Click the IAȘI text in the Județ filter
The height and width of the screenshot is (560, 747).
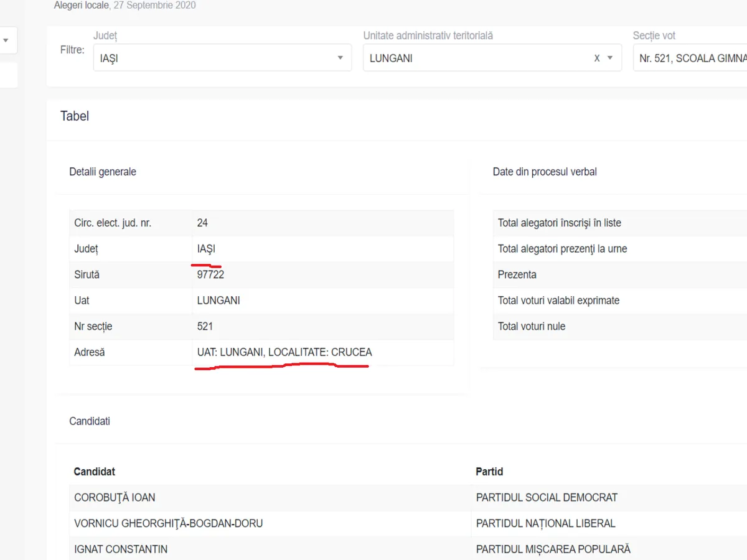[x=110, y=58]
